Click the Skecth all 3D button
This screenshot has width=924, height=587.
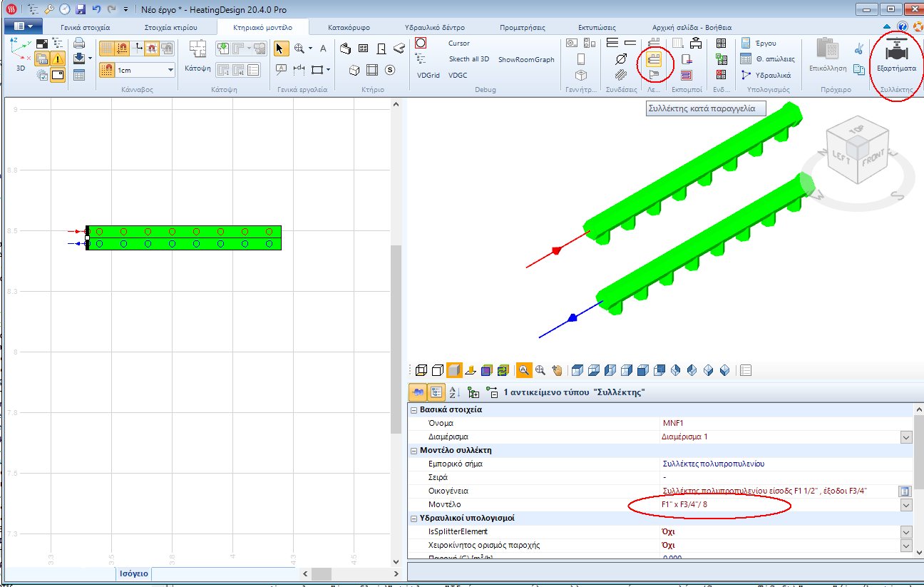coord(471,58)
